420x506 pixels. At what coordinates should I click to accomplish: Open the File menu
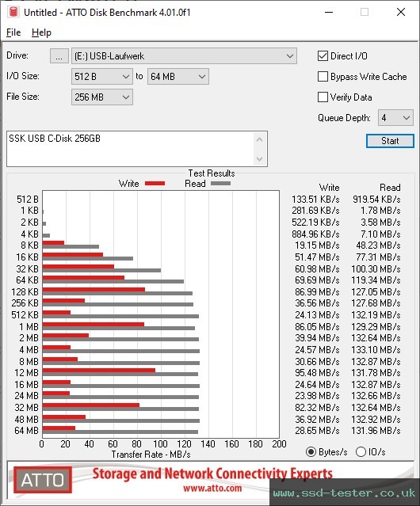point(13,32)
